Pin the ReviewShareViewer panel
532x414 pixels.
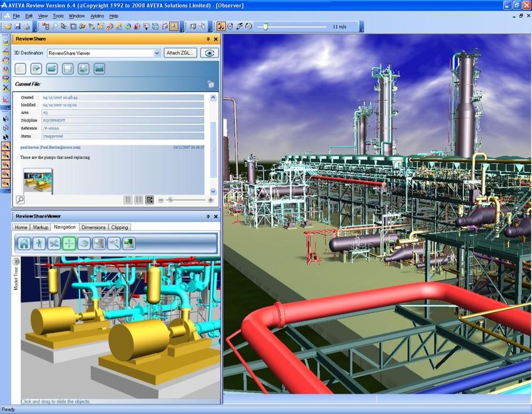(x=208, y=216)
